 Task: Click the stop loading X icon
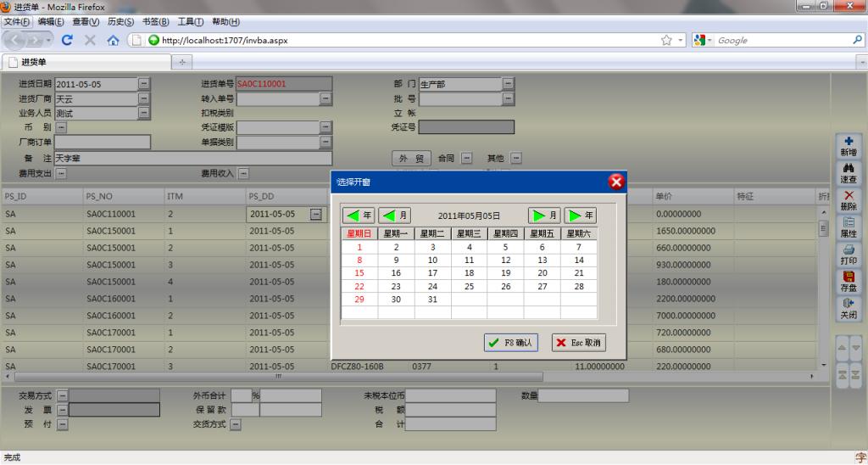(x=90, y=40)
